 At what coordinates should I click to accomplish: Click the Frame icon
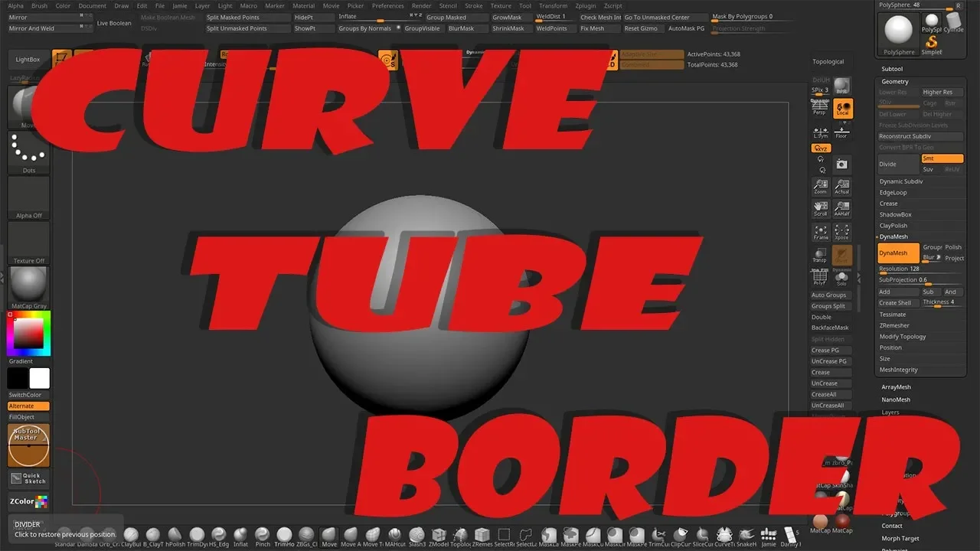(x=820, y=232)
